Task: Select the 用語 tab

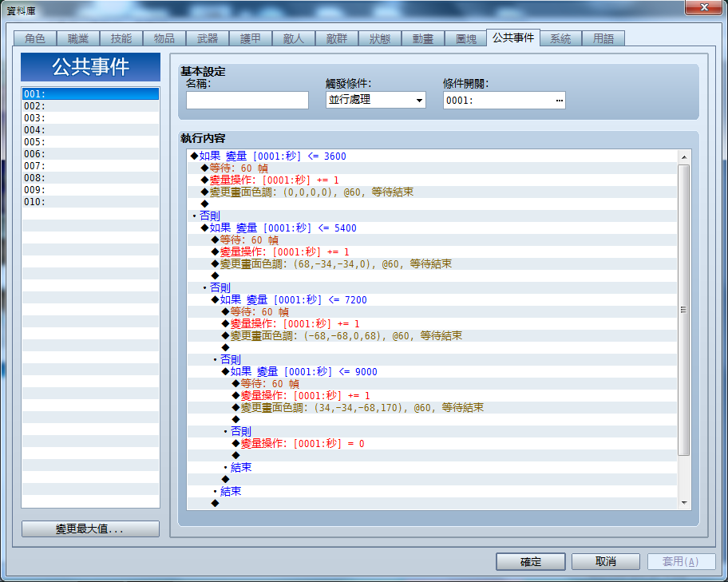Action: [x=603, y=38]
